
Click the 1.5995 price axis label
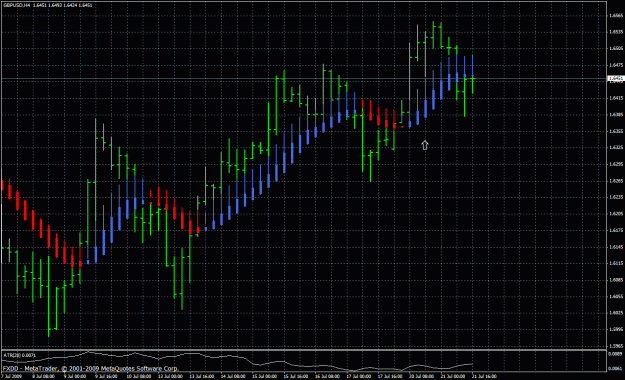616,329
